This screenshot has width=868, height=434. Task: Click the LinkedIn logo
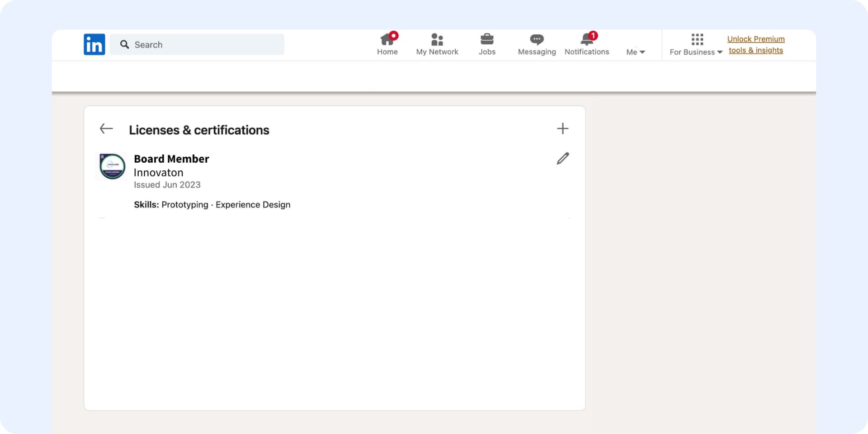click(94, 44)
